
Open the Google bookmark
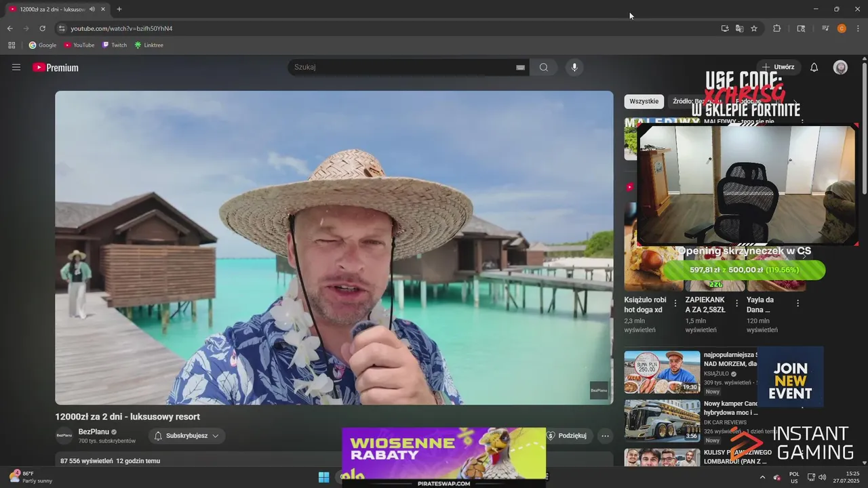tap(42, 45)
